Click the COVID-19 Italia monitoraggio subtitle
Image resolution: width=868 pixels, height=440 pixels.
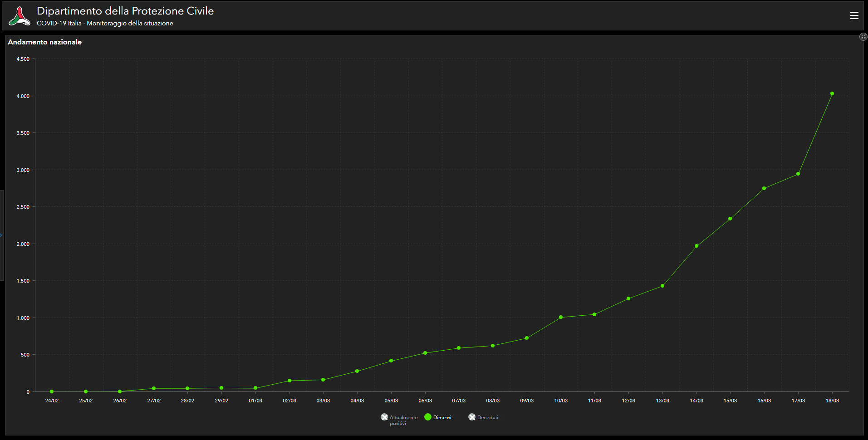tap(105, 23)
